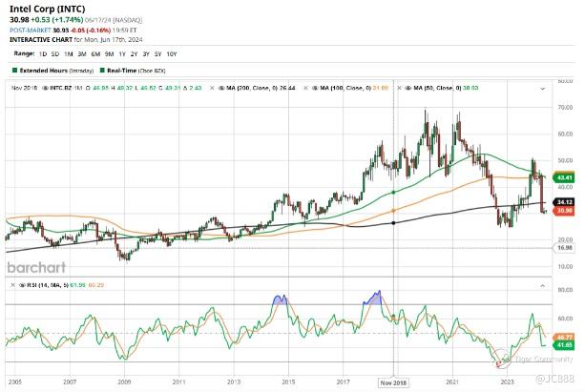Click the 16.98 crosshair price label
Image resolution: width=585 pixels, height=392 pixels.
click(564, 248)
